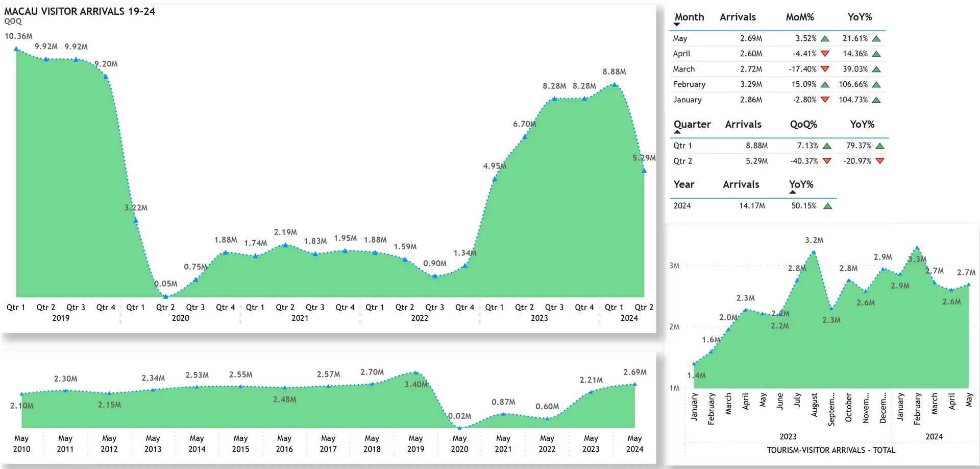Click the 9.20M data label on quarterly chart
980x469 pixels.
106,64
